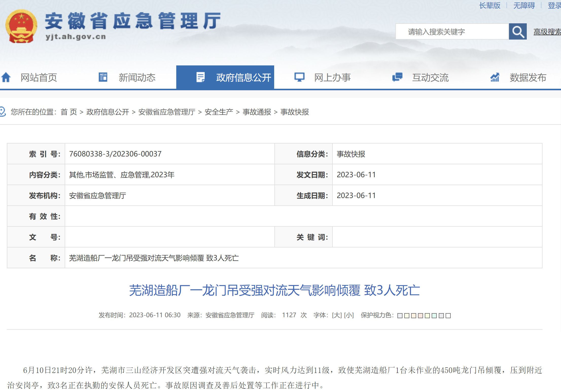The image size is (561, 392).
Task: Click the chat bubbles icon beside 互动交流
Action: [397, 77]
